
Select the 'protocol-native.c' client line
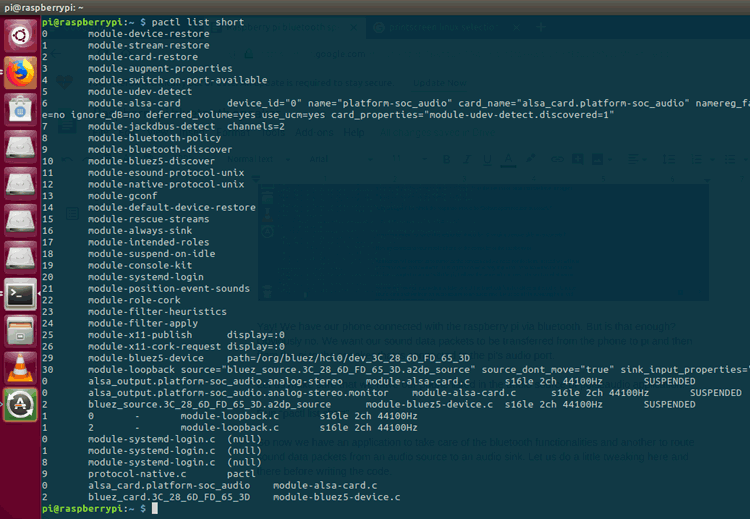(x=137, y=474)
